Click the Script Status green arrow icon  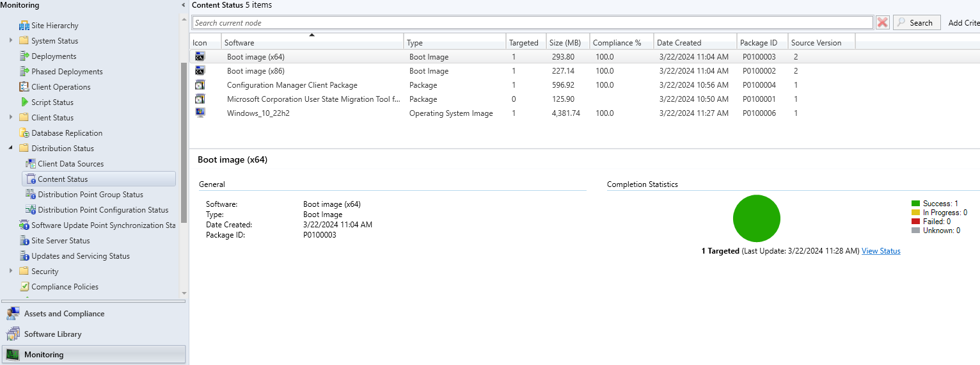tap(24, 102)
